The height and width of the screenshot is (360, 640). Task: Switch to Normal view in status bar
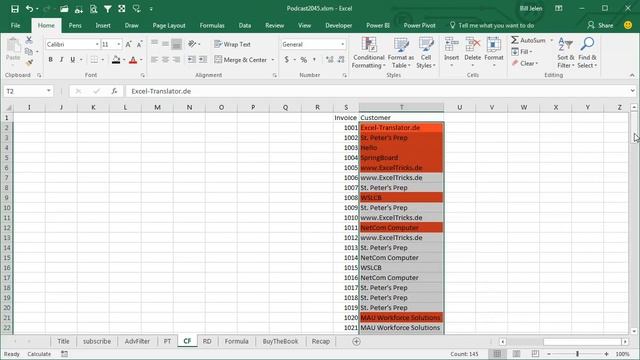[x=497, y=354]
